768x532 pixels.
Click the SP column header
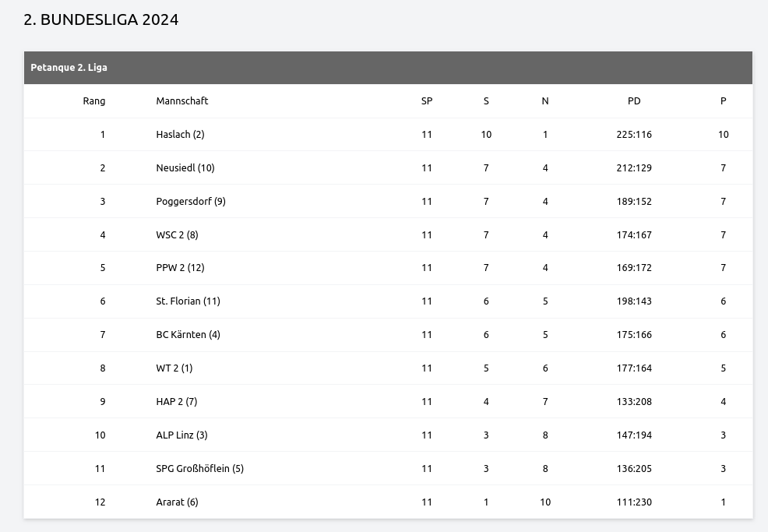(x=427, y=100)
